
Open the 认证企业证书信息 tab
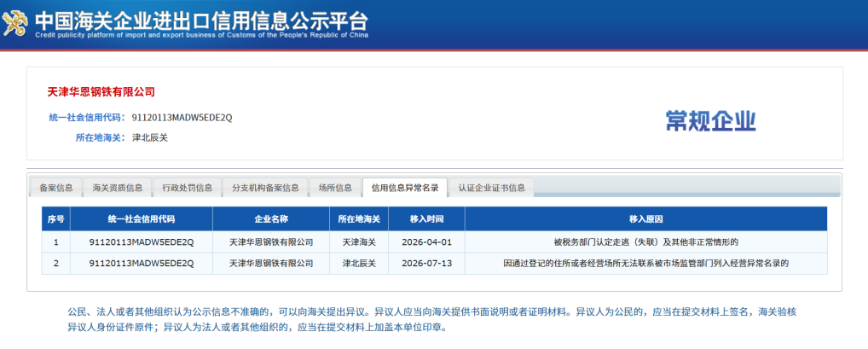click(x=492, y=188)
